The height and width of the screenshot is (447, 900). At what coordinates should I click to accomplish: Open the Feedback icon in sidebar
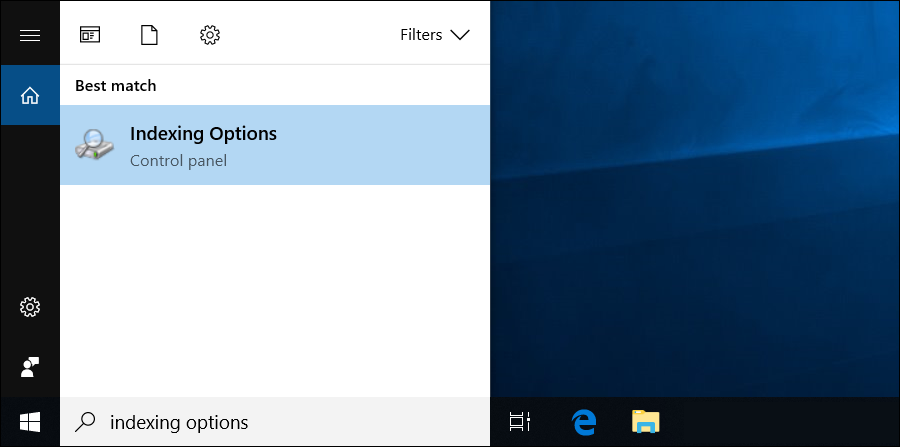[x=30, y=367]
